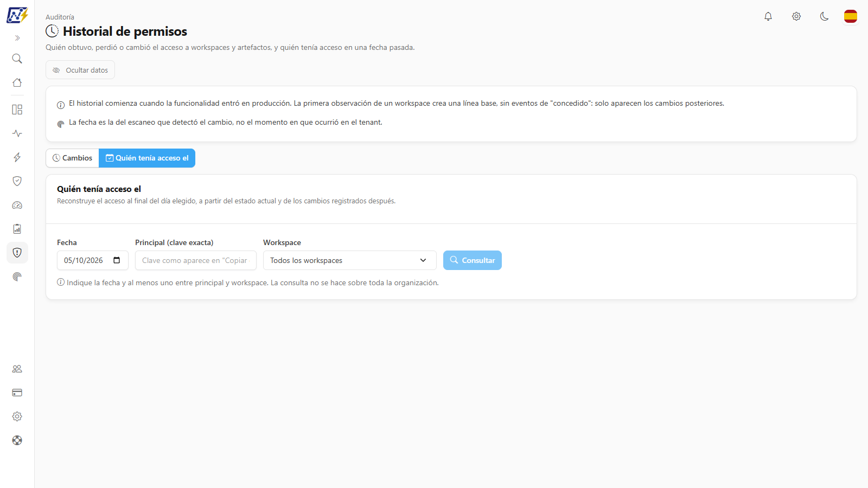Expand the Todos los workspaces dropdown
The image size is (868, 488).
pyautogui.click(x=350, y=260)
